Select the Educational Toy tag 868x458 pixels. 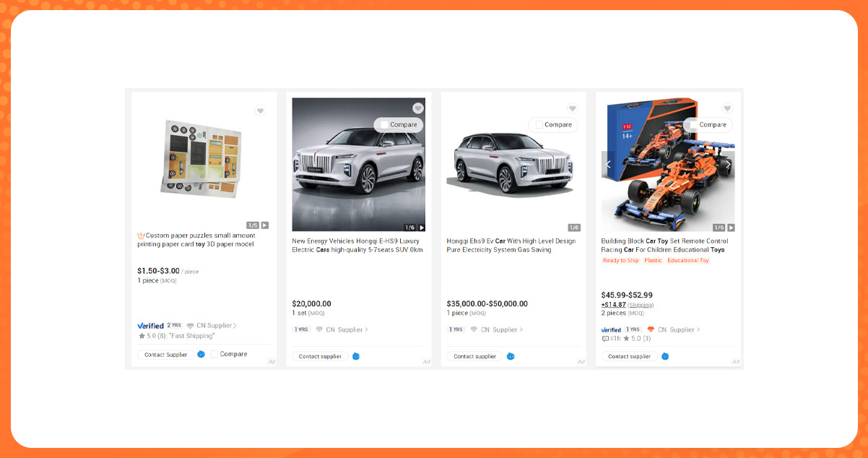point(688,260)
